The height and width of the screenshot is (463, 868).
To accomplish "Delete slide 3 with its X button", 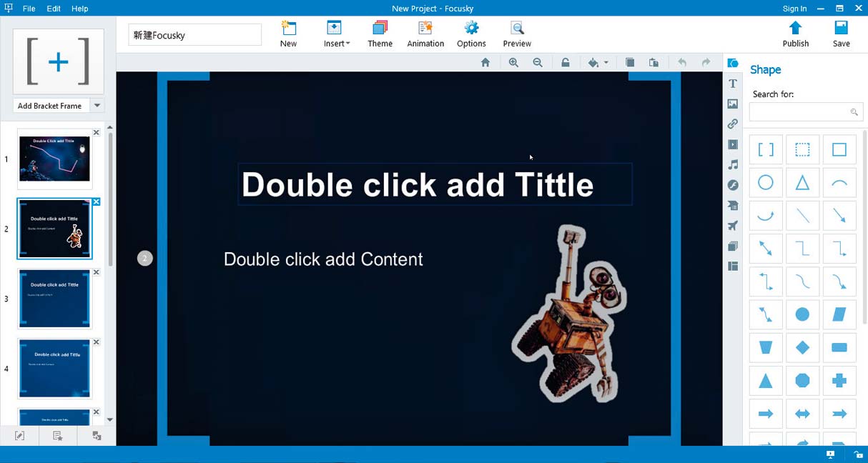I will coord(97,272).
